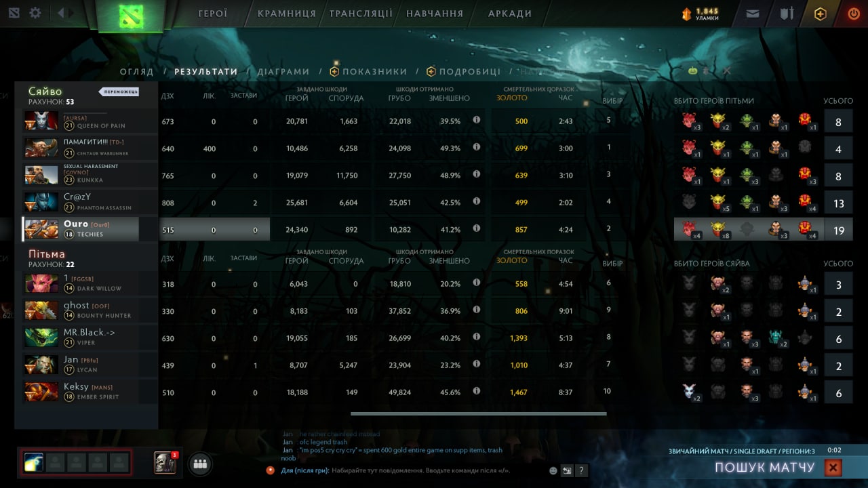Image resolution: width=868 pixels, height=488 pixels.
Task: Open the АРКАДИ menu
Action: coord(510,14)
